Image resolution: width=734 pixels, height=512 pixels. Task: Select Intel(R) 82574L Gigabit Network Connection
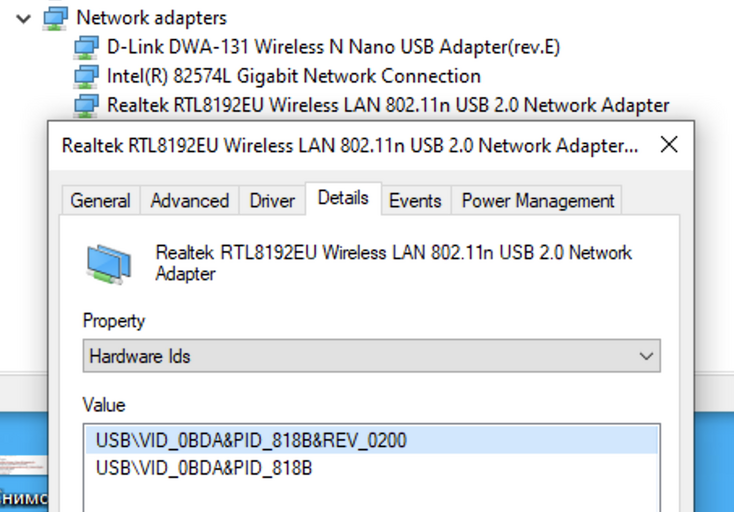pos(294,76)
